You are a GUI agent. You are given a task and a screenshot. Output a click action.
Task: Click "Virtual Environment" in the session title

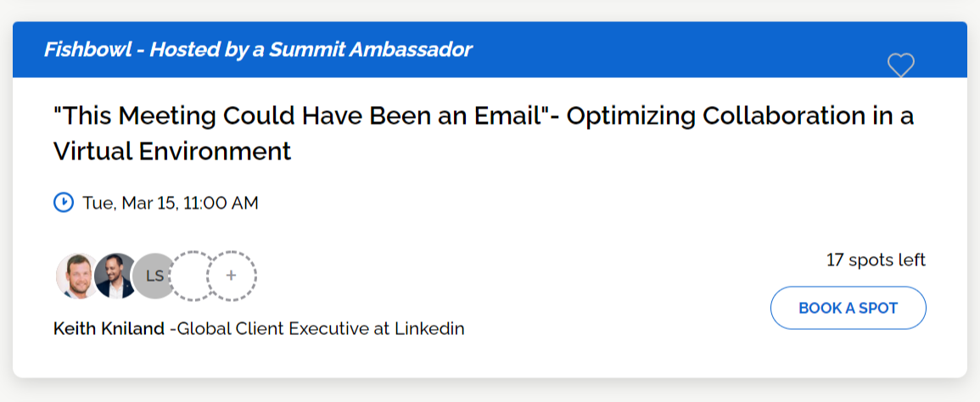pyautogui.click(x=172, y=151)
